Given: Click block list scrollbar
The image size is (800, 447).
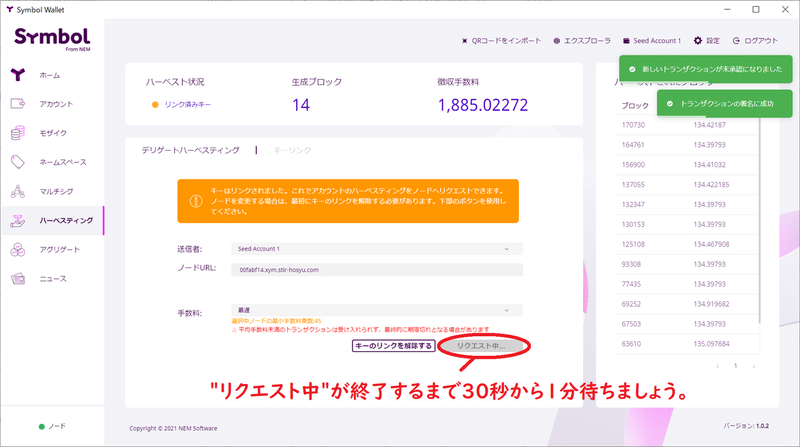Looking at the screenshot, I should [760, 219].
